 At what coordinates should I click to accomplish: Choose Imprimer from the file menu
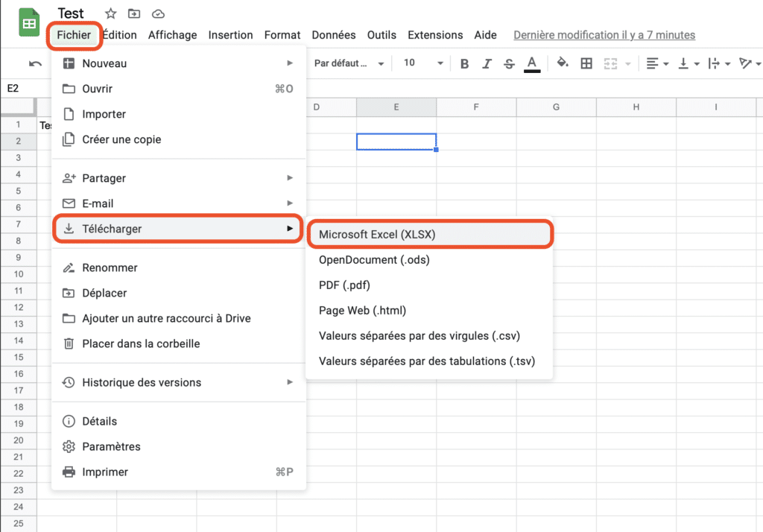(x=179, y=472)
